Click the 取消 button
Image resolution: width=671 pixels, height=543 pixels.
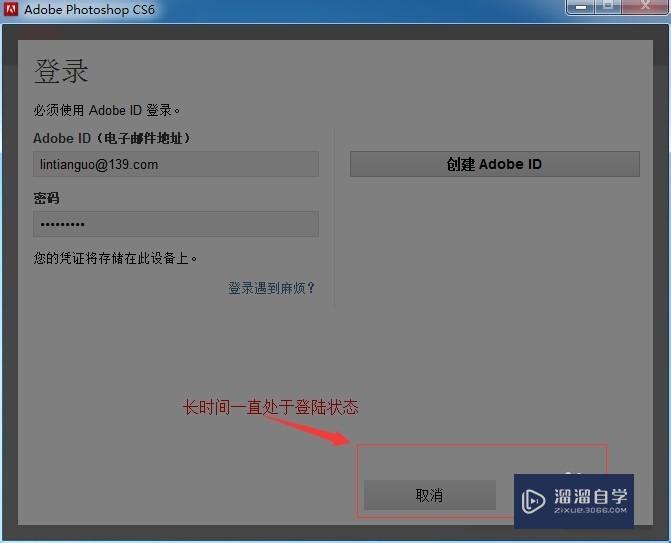coord(430,495)
